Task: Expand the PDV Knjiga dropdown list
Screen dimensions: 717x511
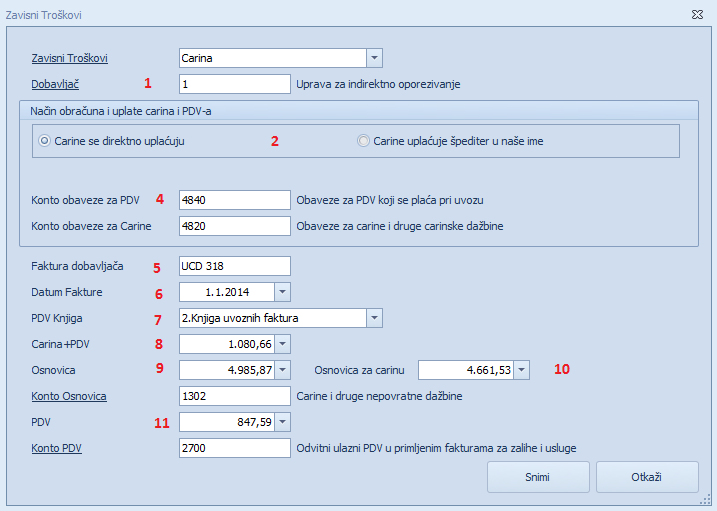Action: (375, 318)
